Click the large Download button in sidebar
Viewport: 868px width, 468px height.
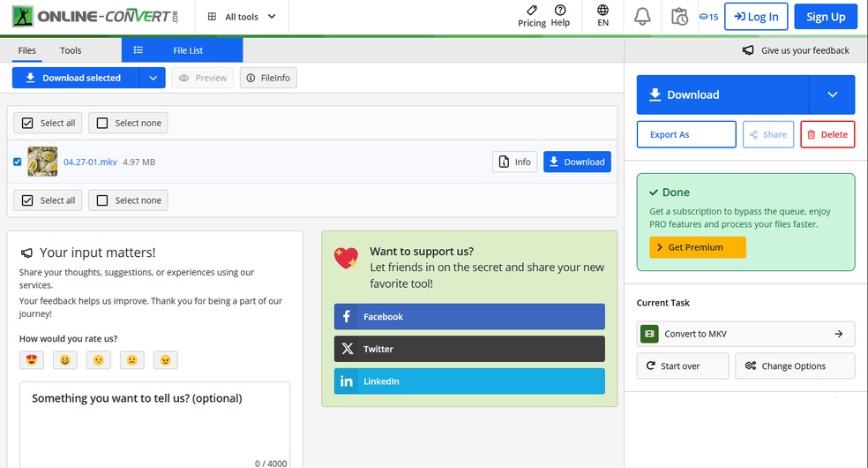722,94
